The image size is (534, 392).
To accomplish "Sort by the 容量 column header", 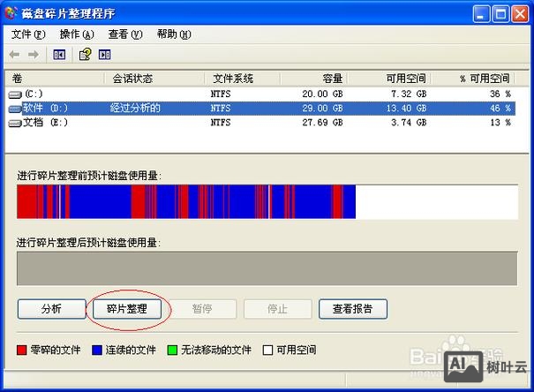I will [313, 79].
